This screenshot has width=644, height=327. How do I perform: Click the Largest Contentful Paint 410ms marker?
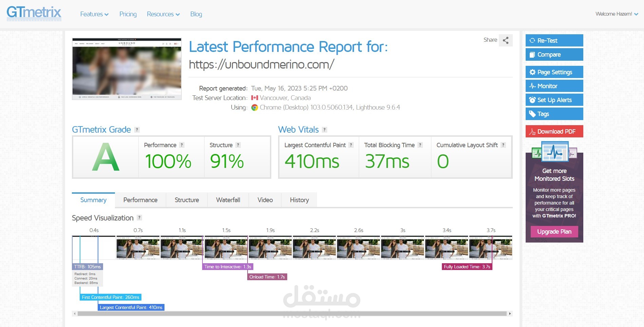(131, 307)
